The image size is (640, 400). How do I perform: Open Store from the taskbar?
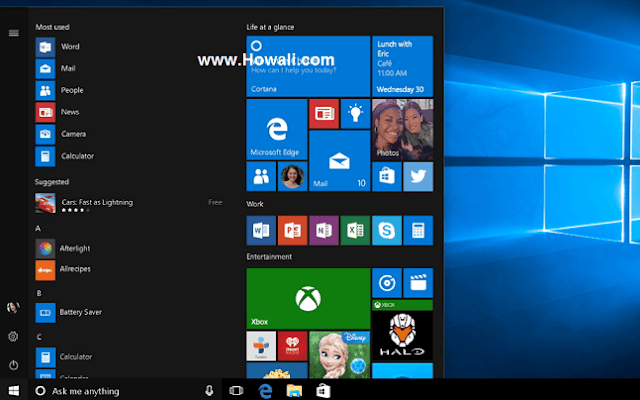pyautogui.click(x=323, y=391)
